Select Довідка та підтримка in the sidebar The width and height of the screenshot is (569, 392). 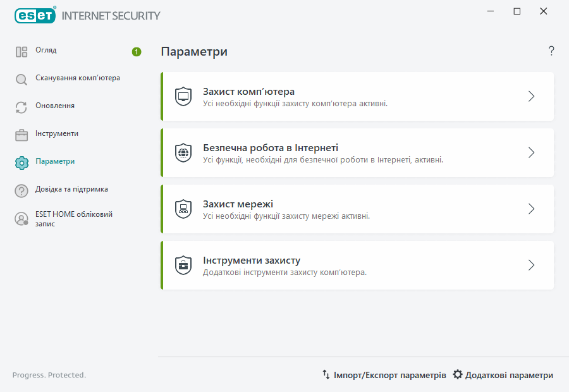click(x=71, y=189)
